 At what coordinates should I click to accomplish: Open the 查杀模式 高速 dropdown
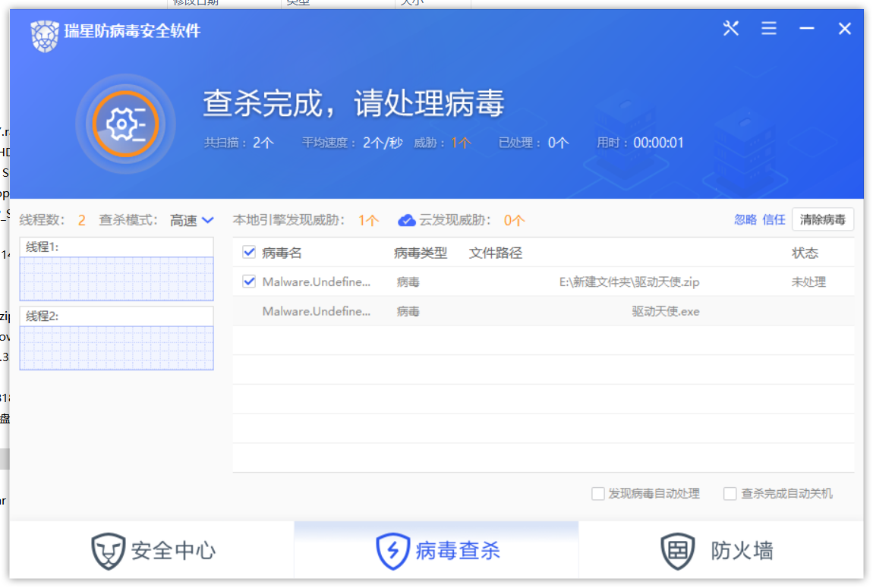click(192, 221)
